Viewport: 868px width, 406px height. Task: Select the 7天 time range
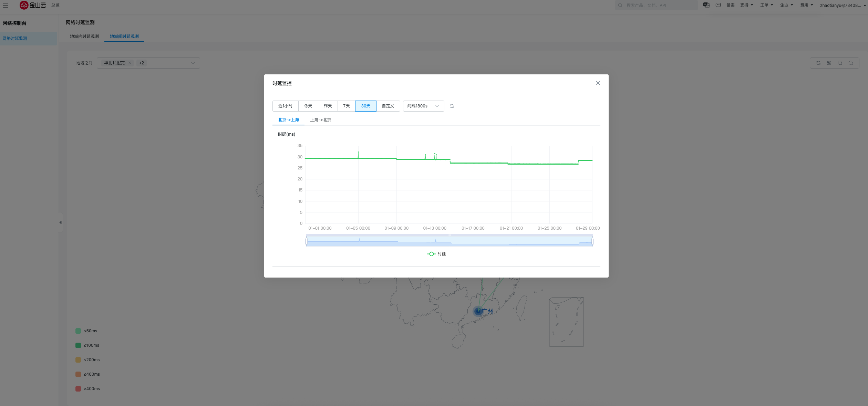pyautogui.click(x=346, y=106)
